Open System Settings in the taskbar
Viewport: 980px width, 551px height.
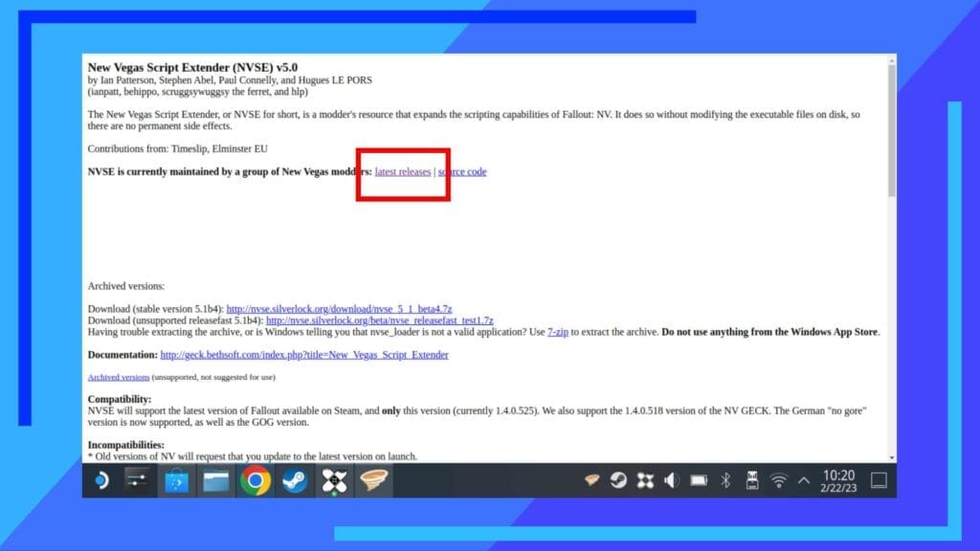pos(138,480)
